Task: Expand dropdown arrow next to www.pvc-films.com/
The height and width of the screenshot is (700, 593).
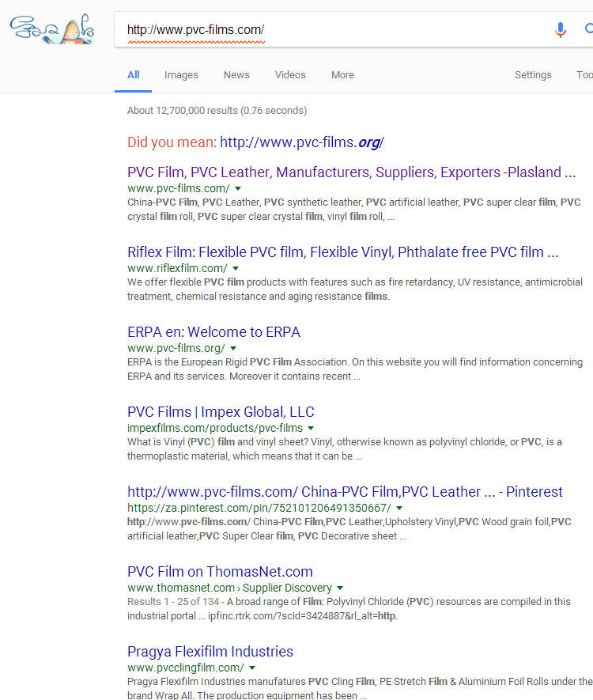Action: 238,188
